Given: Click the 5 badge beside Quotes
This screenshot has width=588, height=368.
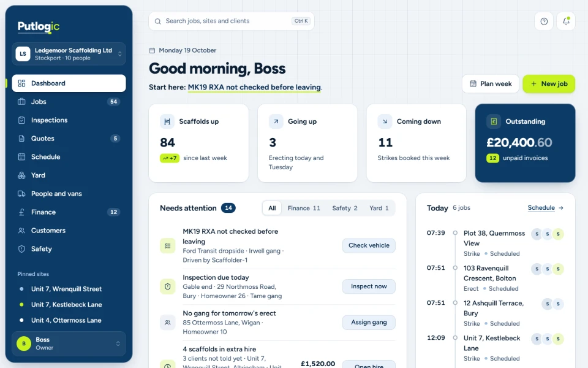Looking at the screenshot, I should pos(115,139).
